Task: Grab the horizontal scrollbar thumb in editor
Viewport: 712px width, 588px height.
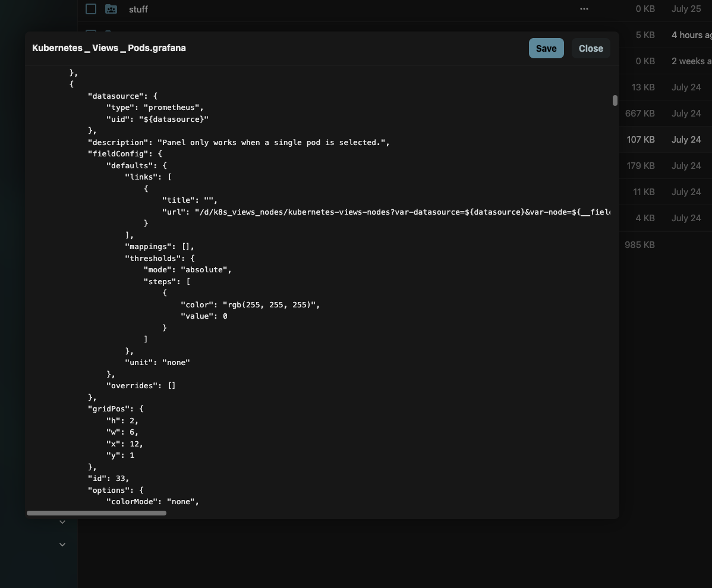Action: [96, 513]
